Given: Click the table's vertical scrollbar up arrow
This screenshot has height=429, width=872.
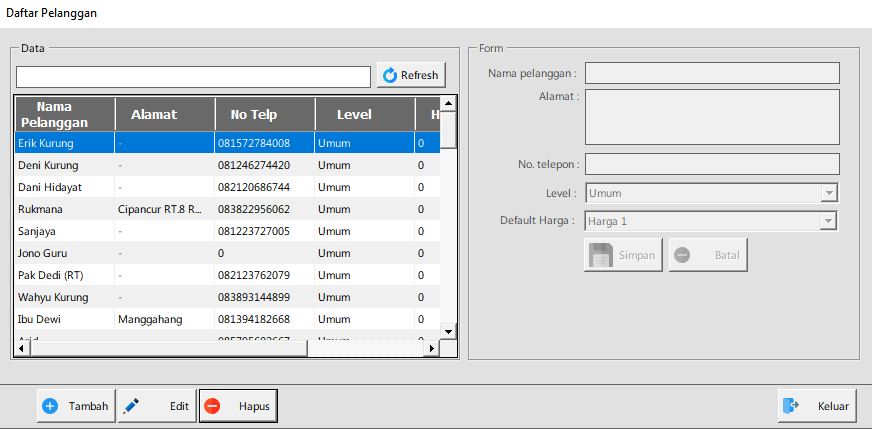Looking at the screenshot, I should click(x=448, y=103).
